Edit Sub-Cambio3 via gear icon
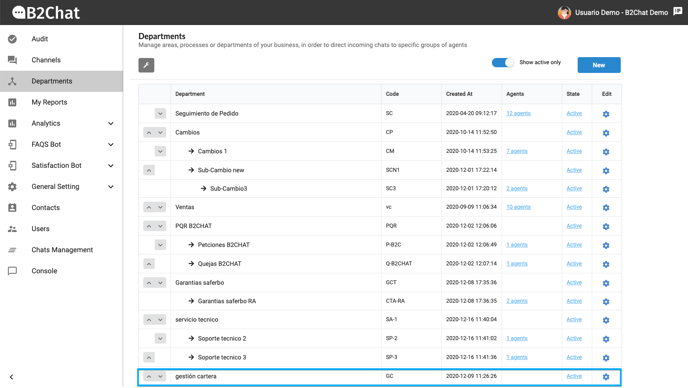688x388 pixels. click(x=606, y=189)
